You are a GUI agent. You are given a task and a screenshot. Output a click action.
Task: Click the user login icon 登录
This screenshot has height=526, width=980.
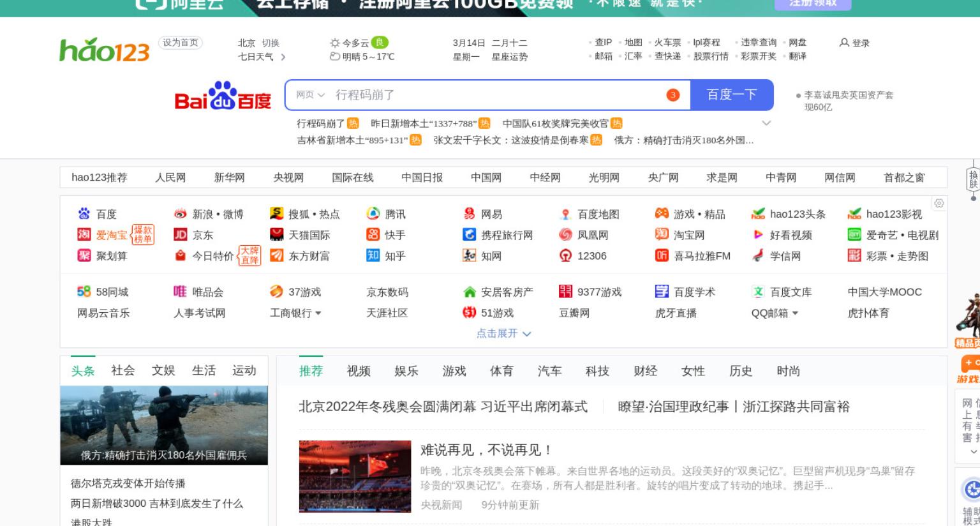click(x=854, y=43)
